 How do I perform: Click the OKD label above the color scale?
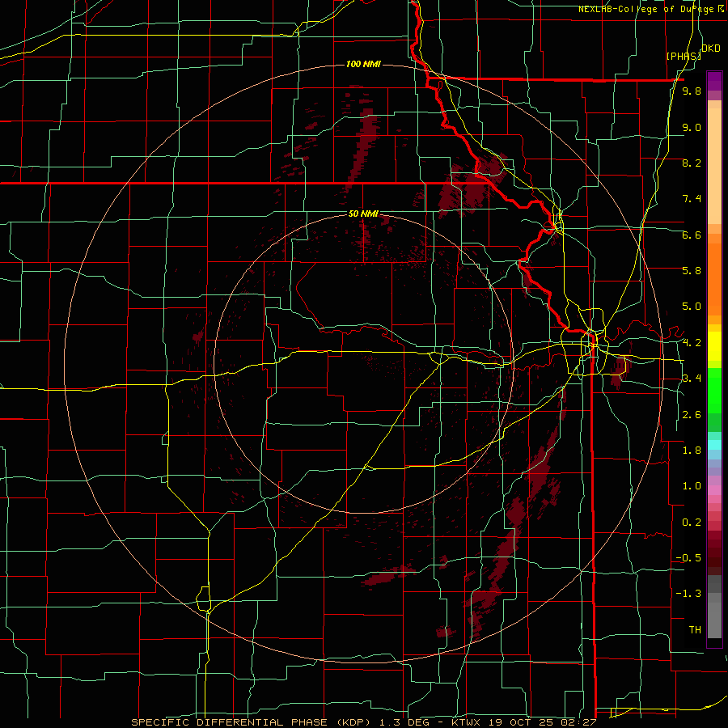tap(711, 49)
